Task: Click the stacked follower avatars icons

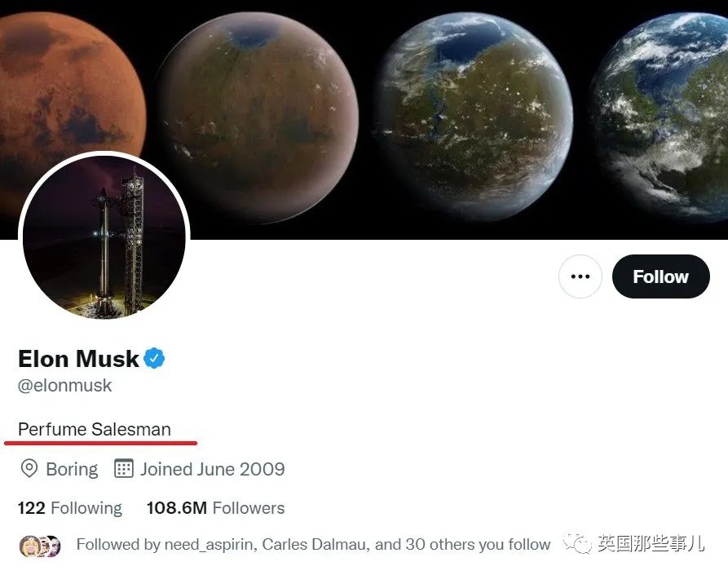Action: point(39,545)
